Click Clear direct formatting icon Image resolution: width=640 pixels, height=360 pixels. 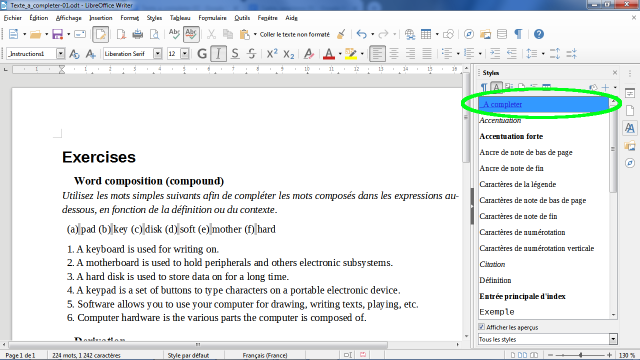click(309, 53)
